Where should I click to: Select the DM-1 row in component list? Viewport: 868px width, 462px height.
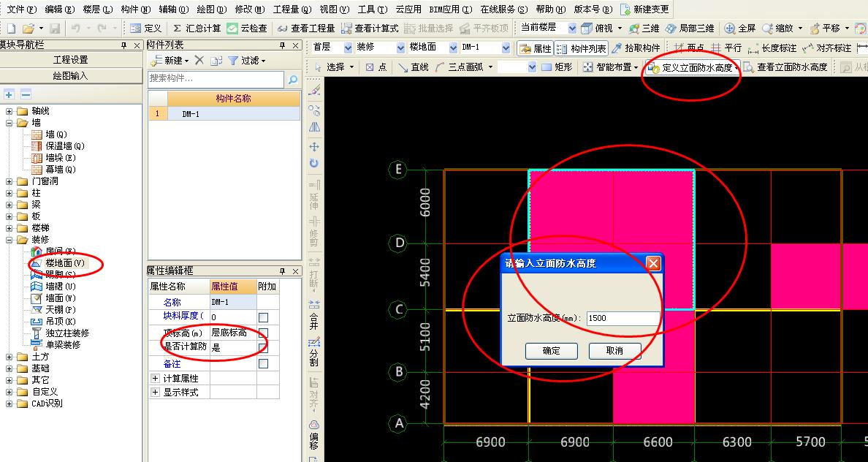[224, 113]
